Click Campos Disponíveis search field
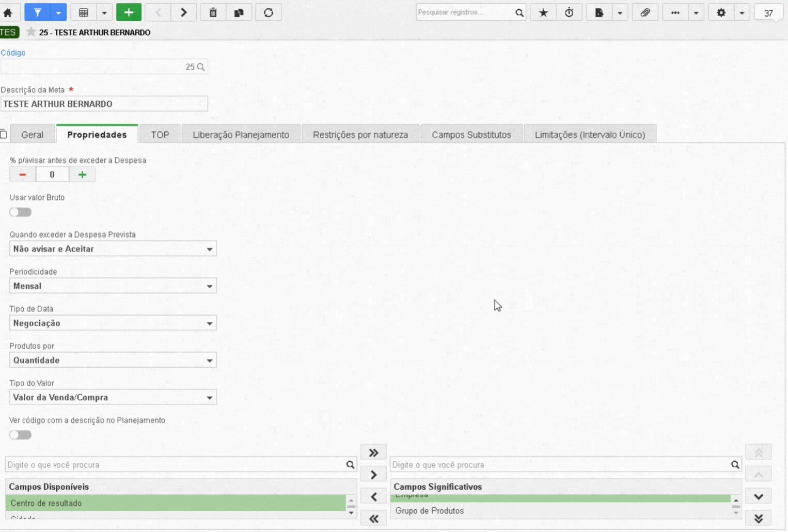 point(176,465)
